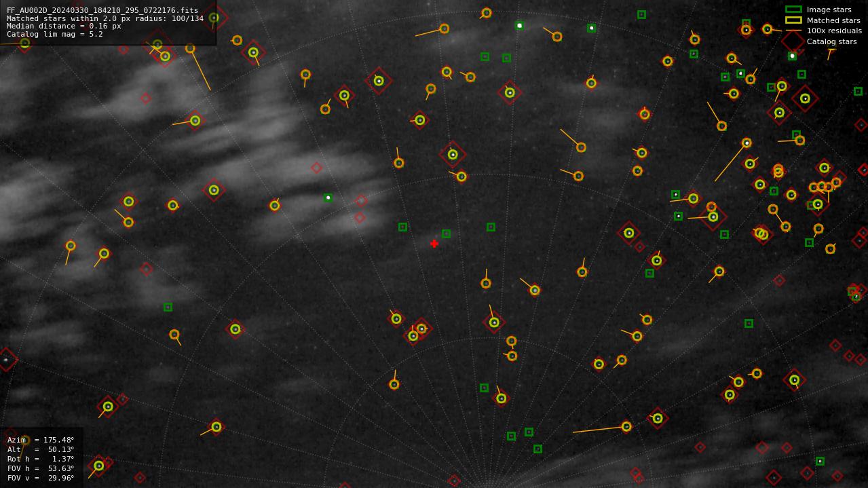868x488 pixels.
Task: Click the 'Rot h = 1.37°' readout
Action: [x=41, y=459]
